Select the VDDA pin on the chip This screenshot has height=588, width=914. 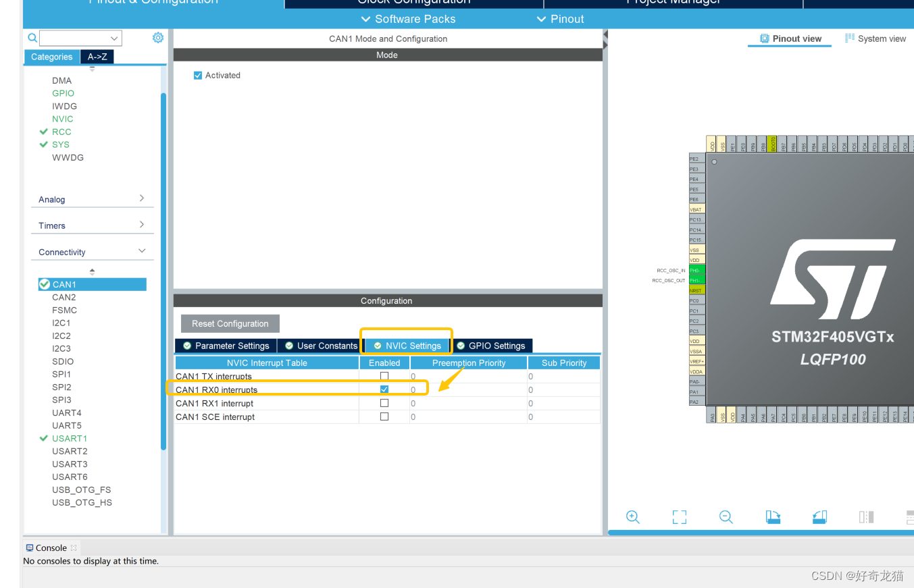696,371
